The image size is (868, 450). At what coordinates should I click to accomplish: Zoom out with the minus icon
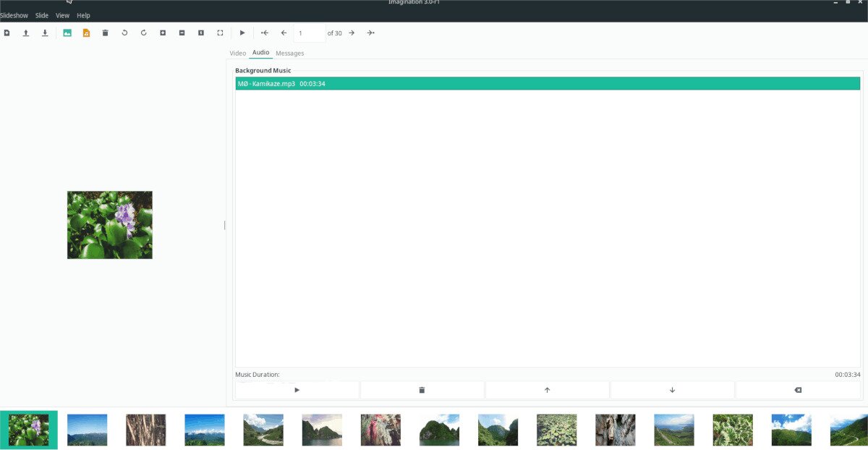(182, 33)
